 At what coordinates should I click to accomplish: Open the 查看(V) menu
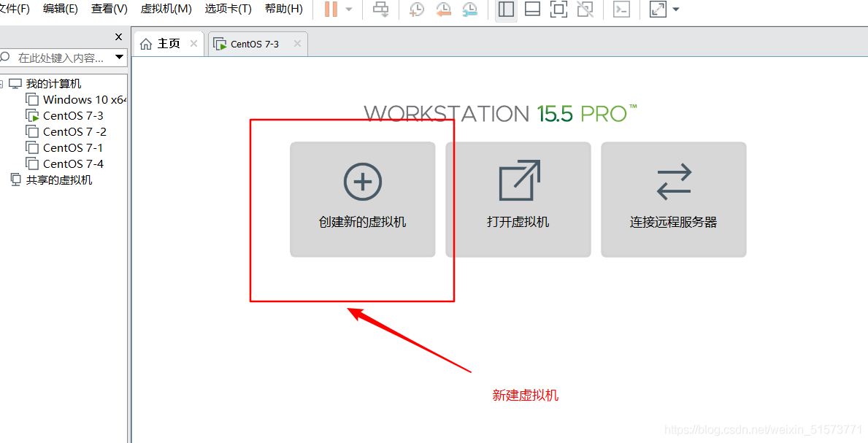109,9
